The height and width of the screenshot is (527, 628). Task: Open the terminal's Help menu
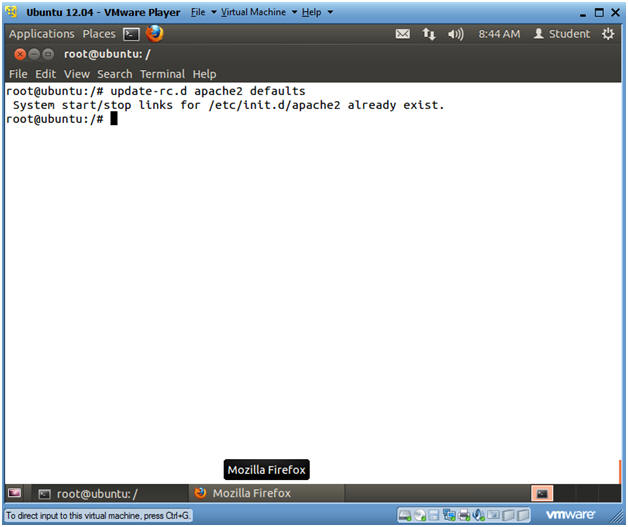204,74
